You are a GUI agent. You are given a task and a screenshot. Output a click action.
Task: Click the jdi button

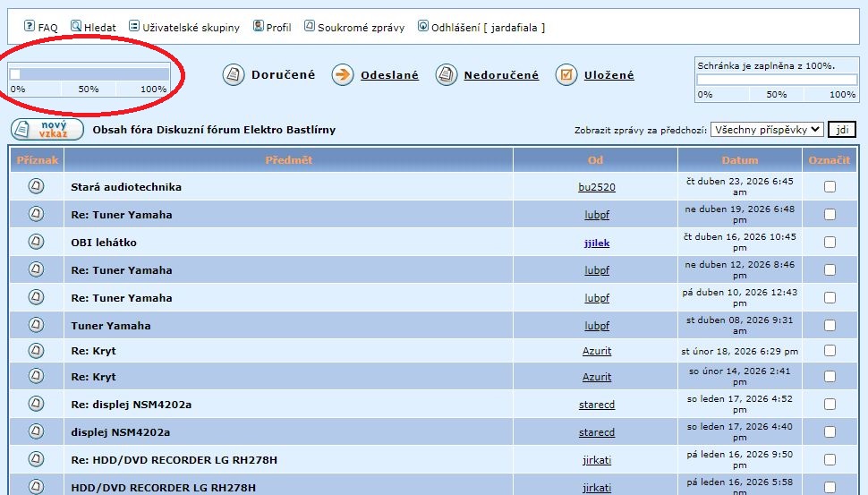click(841, 130)
